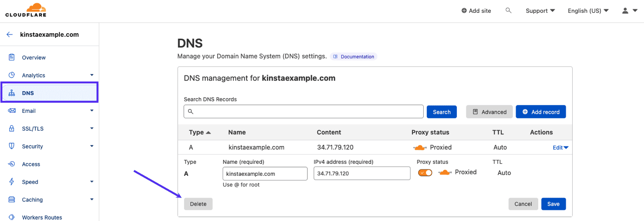Click the search magnifier icon in top bar
The image size is (644, 221).
[508, 10]
